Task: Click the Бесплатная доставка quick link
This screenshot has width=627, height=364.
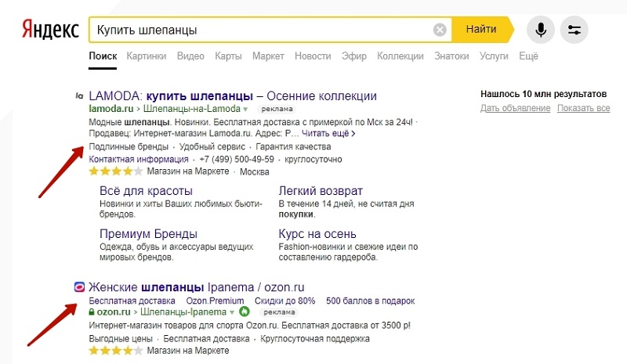Action: (x=132, y=301)
